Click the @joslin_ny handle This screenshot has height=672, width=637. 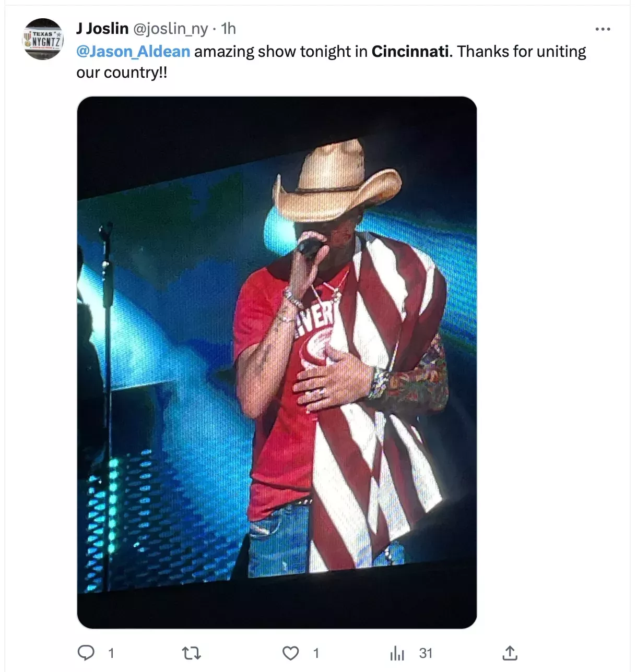pos(171,28)
